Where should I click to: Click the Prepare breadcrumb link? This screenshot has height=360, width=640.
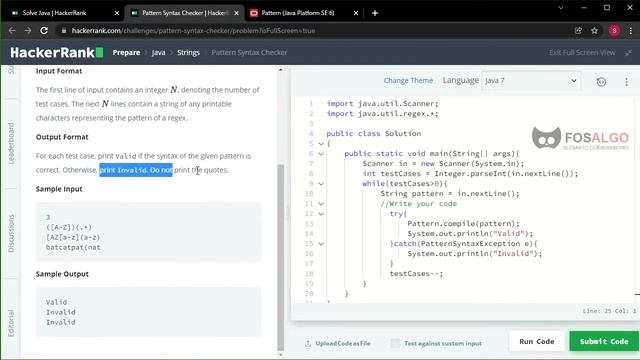click(x=127, y=53)
